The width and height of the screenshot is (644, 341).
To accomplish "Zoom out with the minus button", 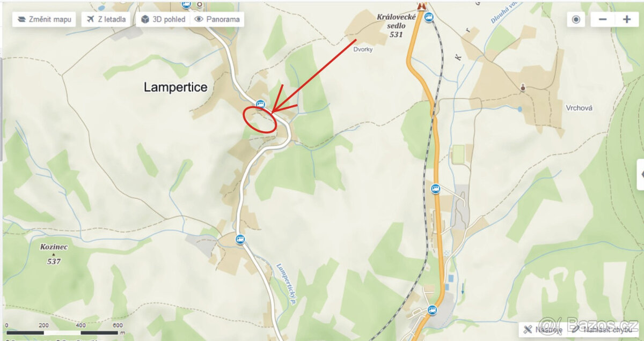I will pyautogui.click(x=603, y=19).
